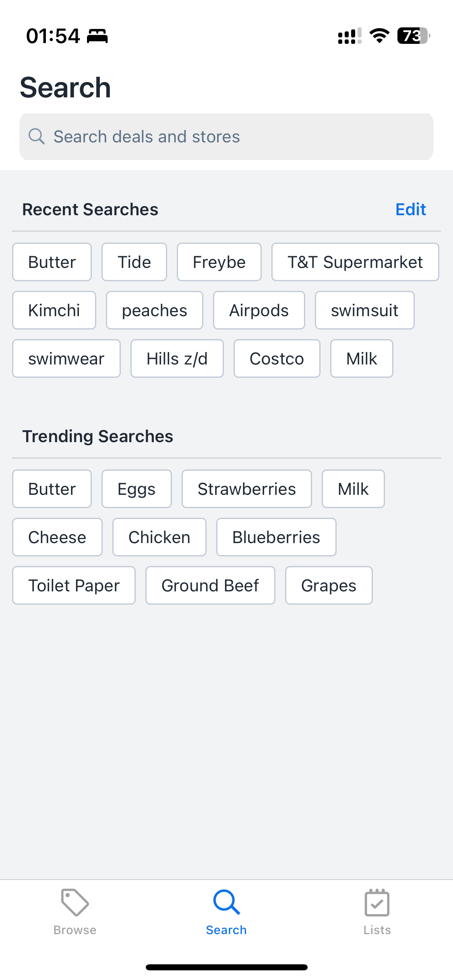453x980 pixels.
Task: Open the Browse tag icon tab
Action: point(75,902)
